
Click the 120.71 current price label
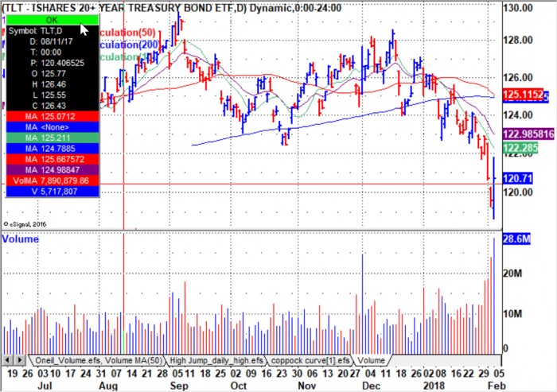pyautogui.click(x=517, y=178)
